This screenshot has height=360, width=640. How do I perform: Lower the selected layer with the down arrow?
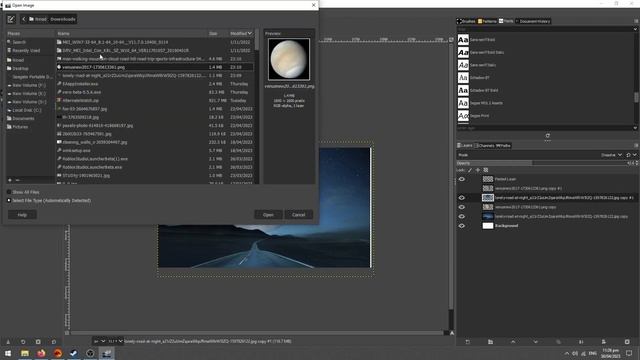pos(536,342)
